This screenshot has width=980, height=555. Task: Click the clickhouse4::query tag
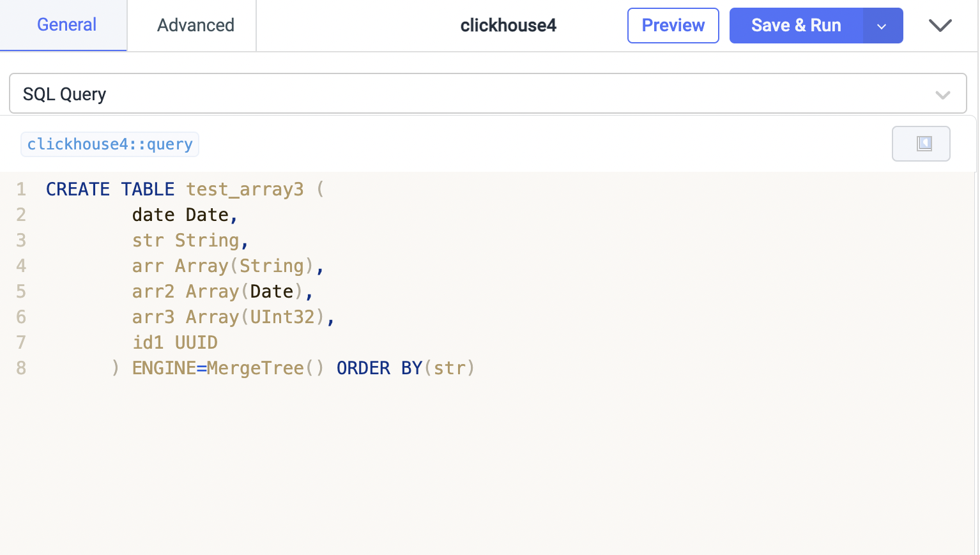pyautogui.click(x=110, y=144)
